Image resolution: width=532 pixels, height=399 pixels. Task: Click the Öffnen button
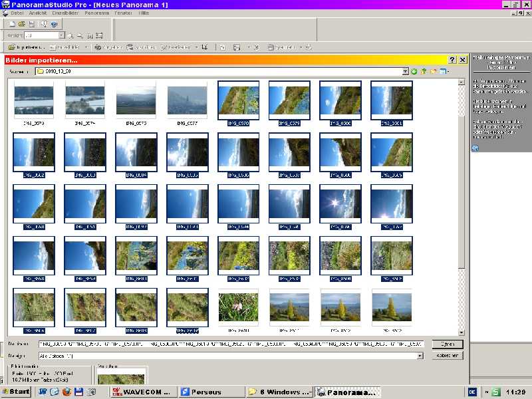point(447,344)
